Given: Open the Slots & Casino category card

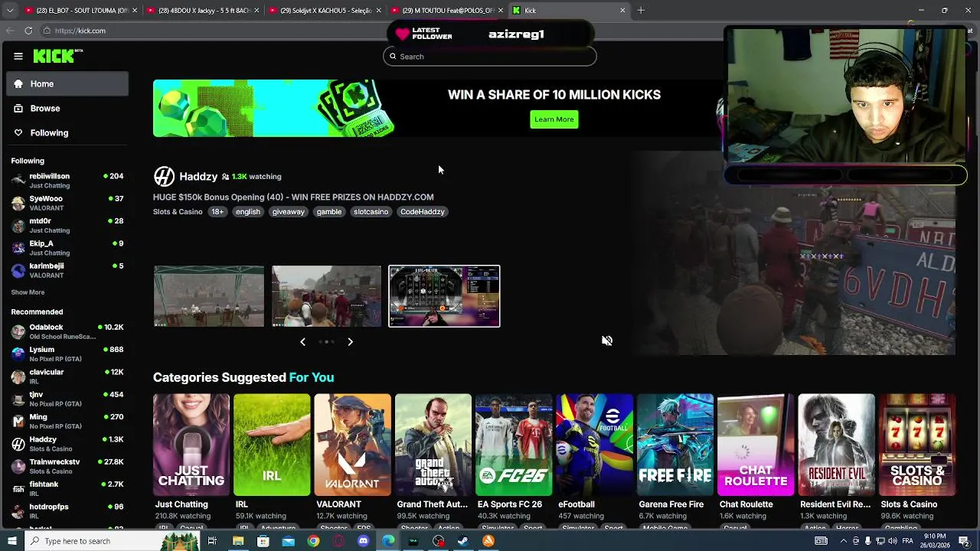Looking at the screenshot, I should coord(917,445).
